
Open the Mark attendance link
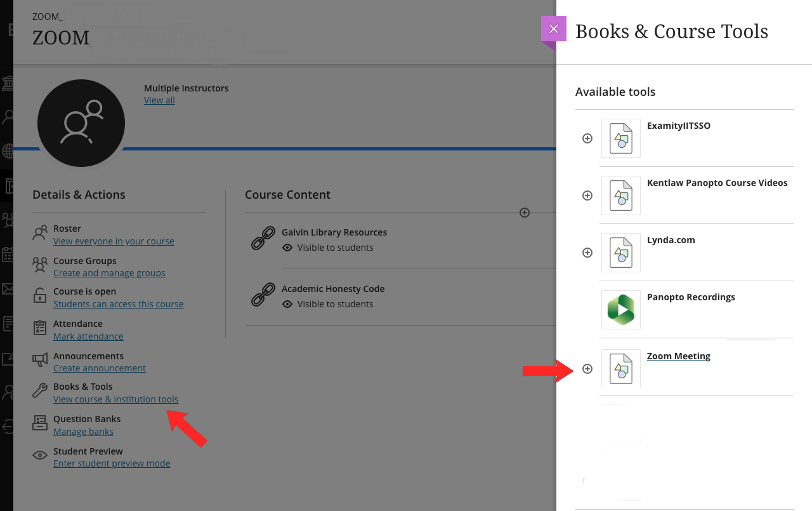click(88, 336)
